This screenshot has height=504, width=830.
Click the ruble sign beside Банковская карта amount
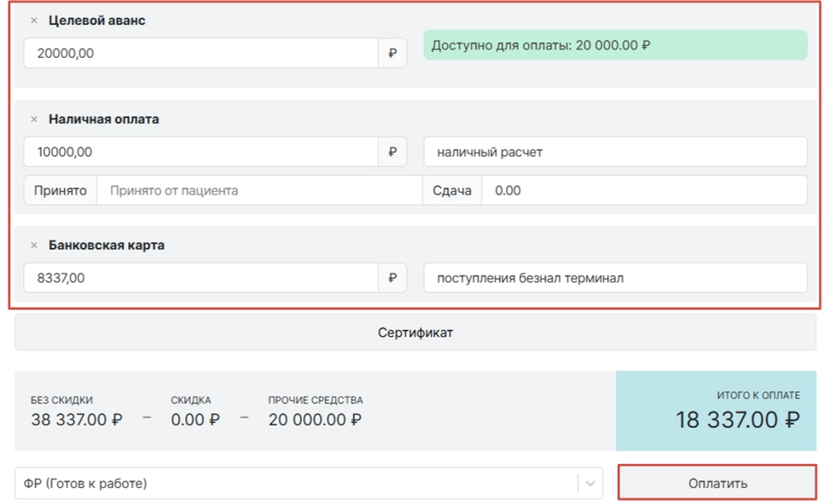click(x=392, y=277)
